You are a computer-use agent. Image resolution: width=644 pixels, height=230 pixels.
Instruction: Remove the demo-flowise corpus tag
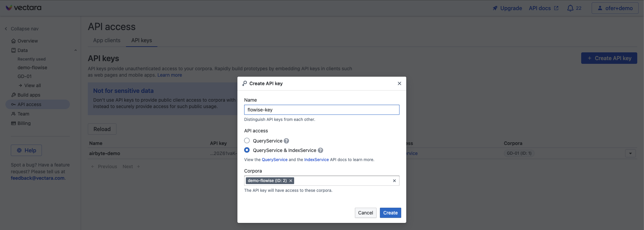pos(291,181)
